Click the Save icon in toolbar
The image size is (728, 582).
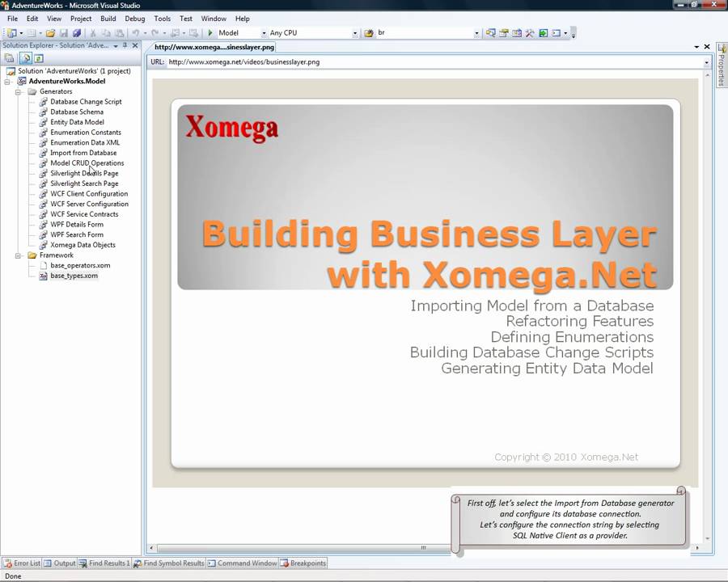[x=64, y=33]
